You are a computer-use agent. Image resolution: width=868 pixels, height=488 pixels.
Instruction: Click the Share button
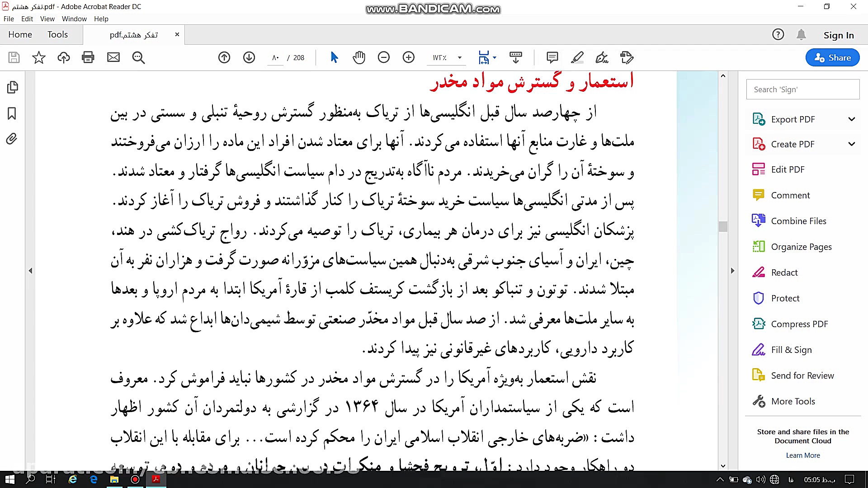tap(832, 57)
